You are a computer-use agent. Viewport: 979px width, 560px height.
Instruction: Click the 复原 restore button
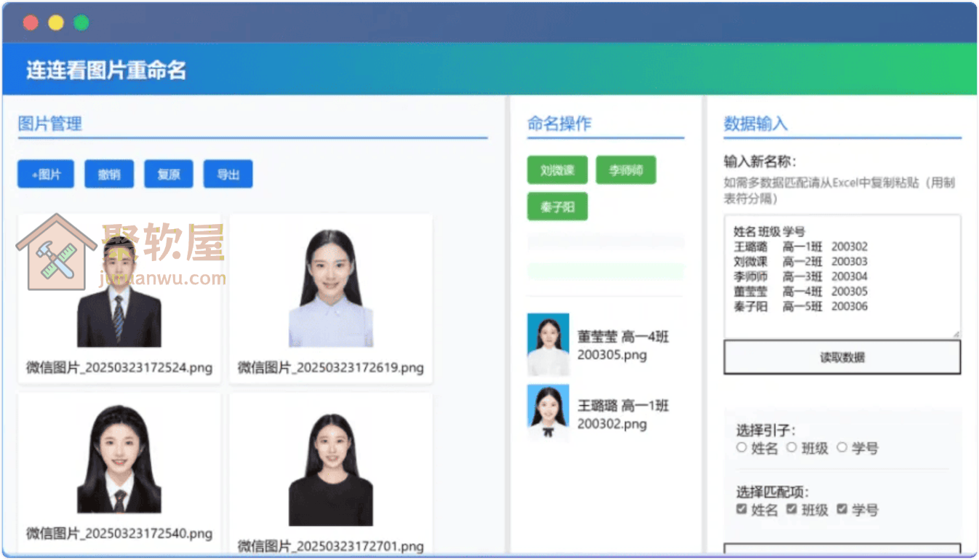coord(168,173)
